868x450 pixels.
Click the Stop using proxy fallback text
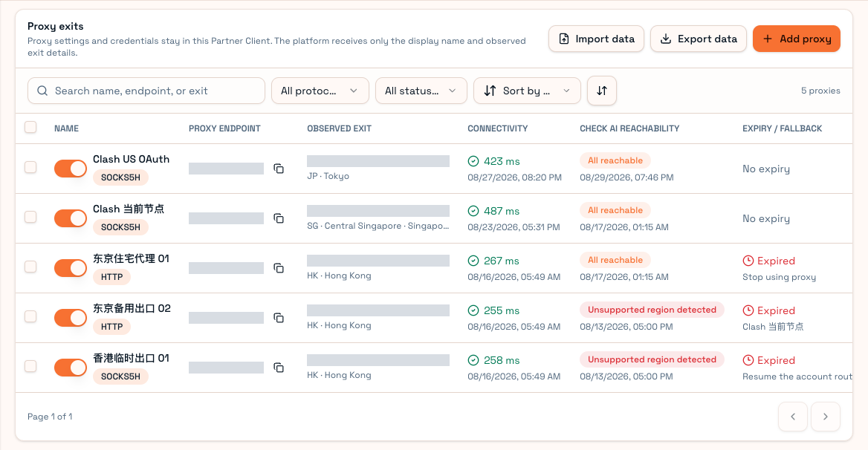coord(779,277)
